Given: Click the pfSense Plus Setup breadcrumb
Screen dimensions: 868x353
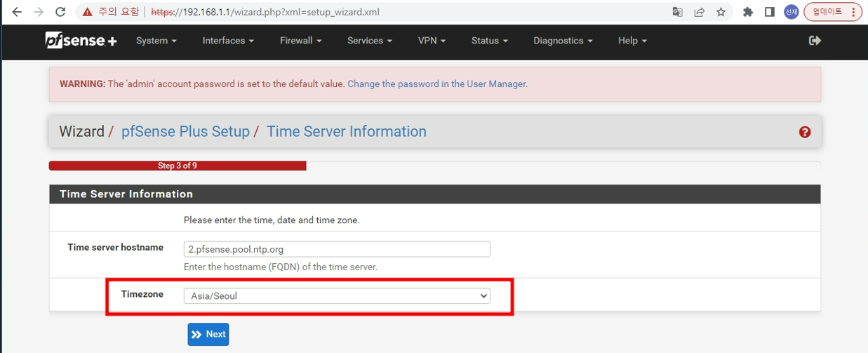Looking at the screenshot, I should tap(185, 131).
